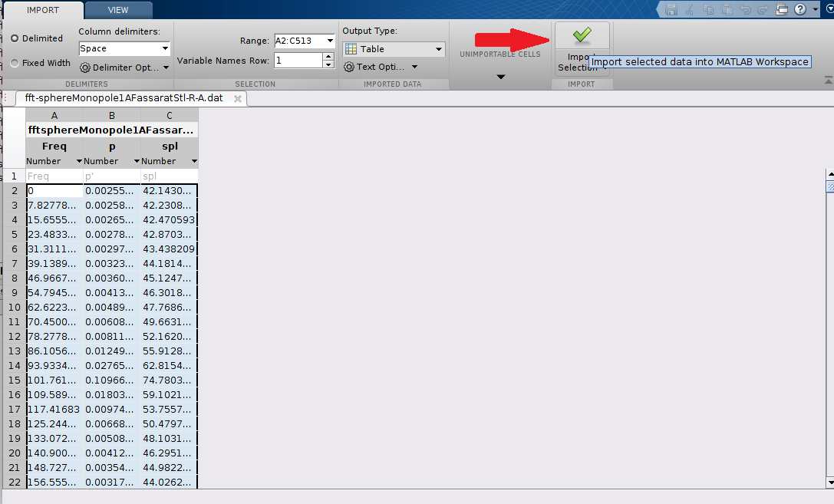Open the Range A2:C513 dropdown arrow
834x504 pixels.
pos(330,41)
